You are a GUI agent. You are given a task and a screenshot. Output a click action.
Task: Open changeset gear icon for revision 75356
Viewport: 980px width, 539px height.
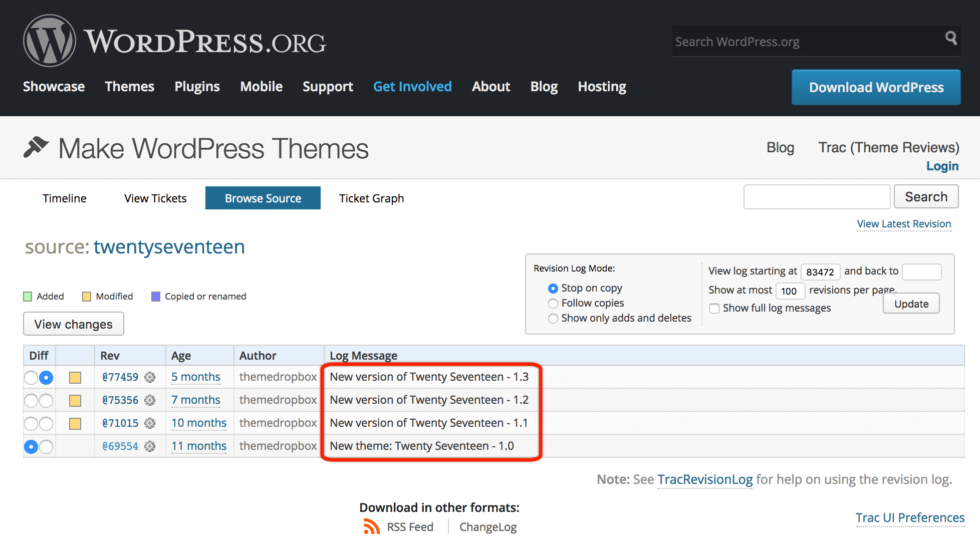[150, 400]
